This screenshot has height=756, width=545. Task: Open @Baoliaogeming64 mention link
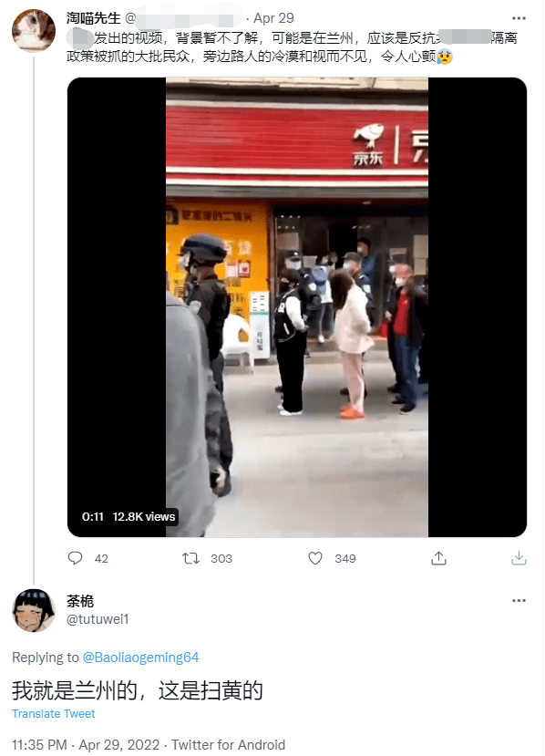(140, 658)
